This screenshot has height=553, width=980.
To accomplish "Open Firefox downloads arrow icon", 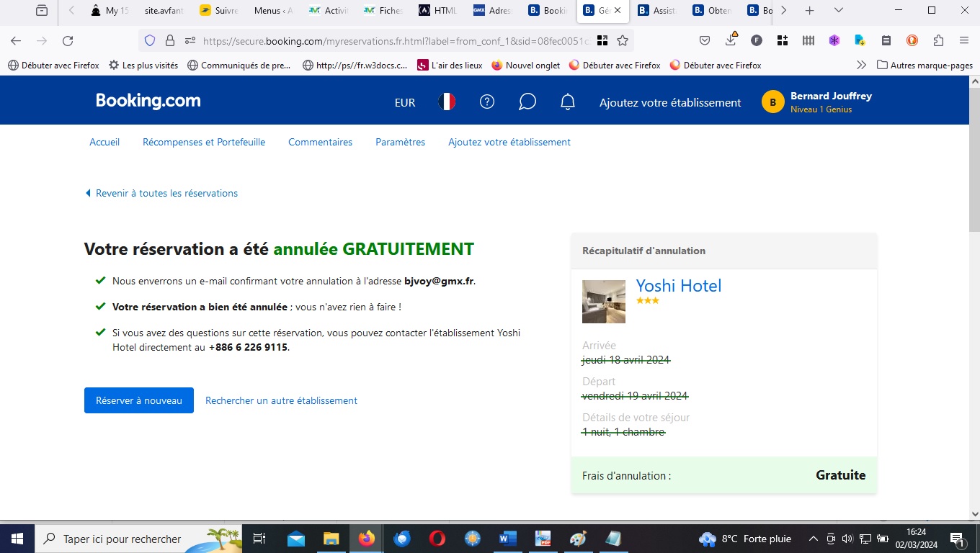I will [x=731, y=40].
